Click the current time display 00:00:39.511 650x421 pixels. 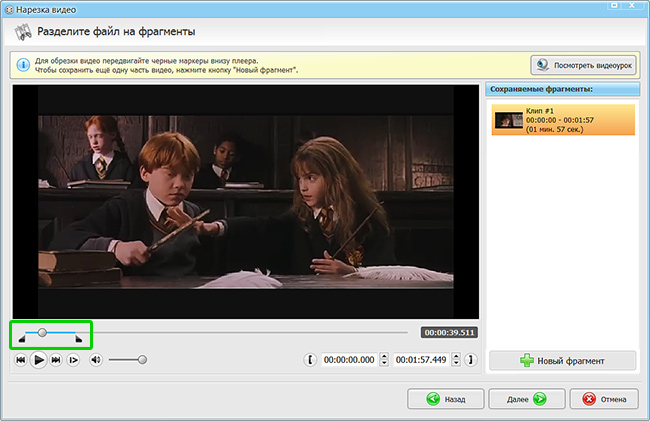point(449,332)
